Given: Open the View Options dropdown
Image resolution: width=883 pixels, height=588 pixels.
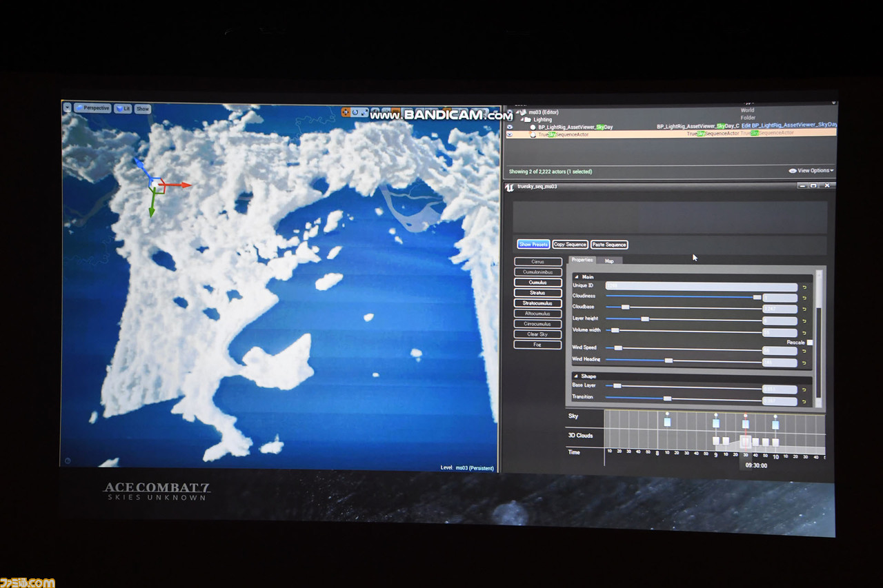Looking at the screenshot, I should click(x=811, y=171).
